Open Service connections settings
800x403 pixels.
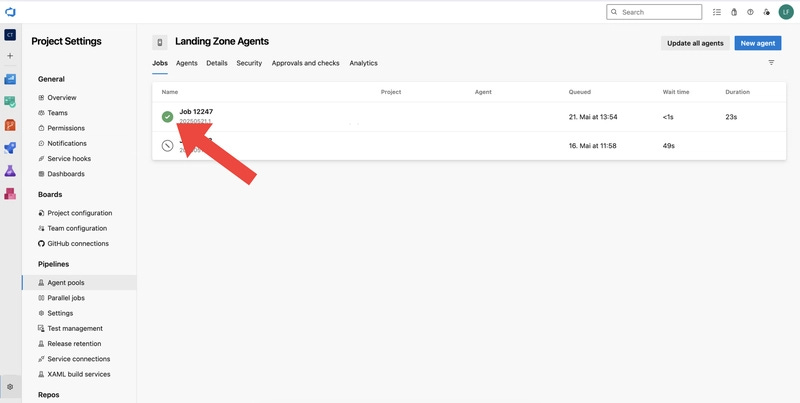click(79, 359)
